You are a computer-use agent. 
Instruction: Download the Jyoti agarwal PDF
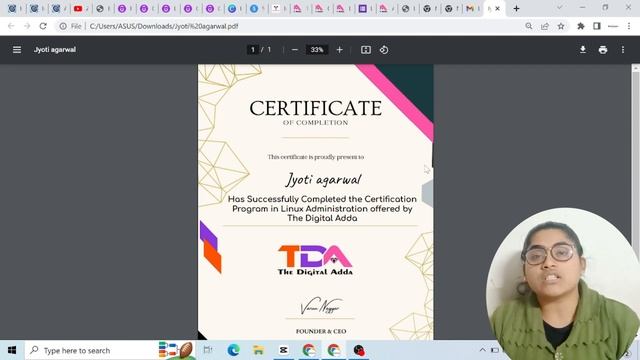point(583,50)
